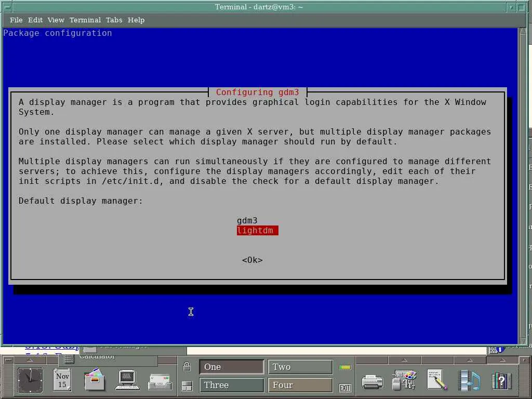Lock the screen with the padlock icon
Screen dimensions: 532x399
tap(187, 366)
